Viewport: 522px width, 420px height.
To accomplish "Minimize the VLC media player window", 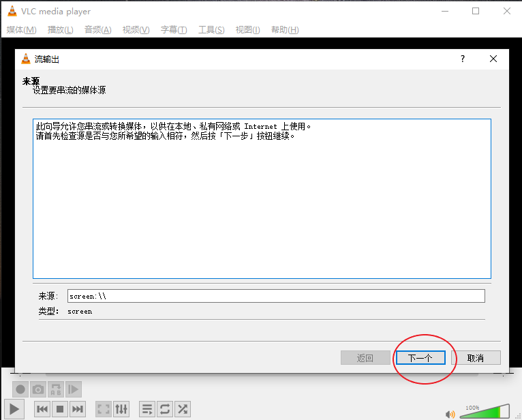I will (x=445, y=11).
